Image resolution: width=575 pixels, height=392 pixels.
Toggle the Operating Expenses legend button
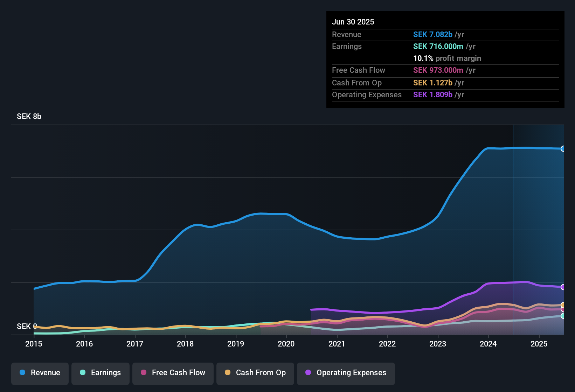[346, 373]
